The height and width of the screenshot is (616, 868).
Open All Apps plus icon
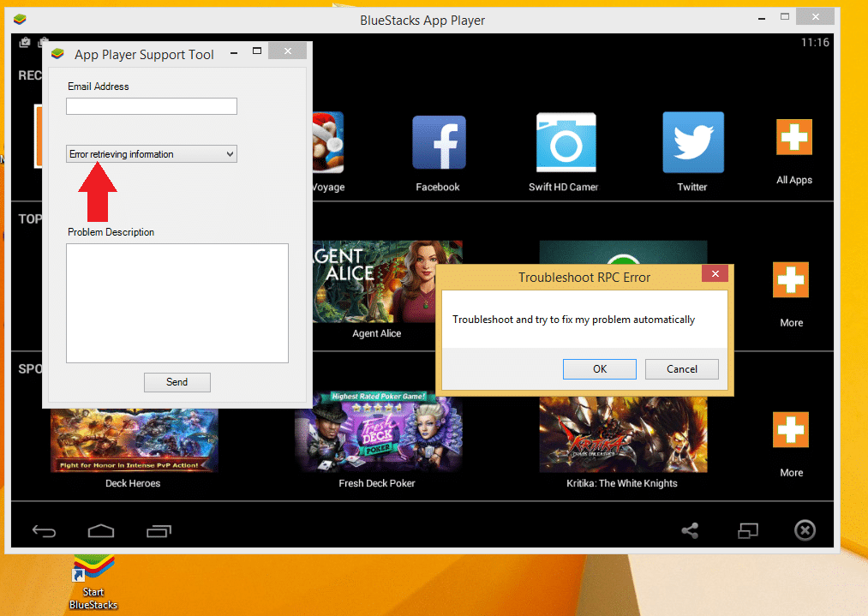[793, 137]
